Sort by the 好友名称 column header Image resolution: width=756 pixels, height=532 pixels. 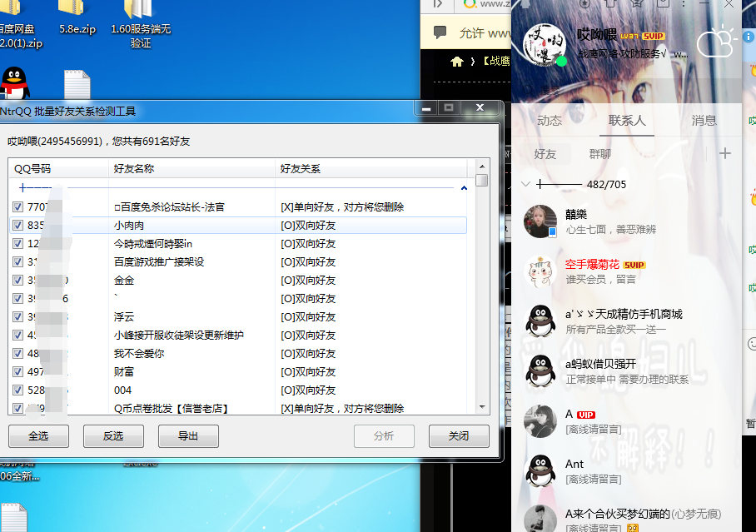(x=191, y=169)
